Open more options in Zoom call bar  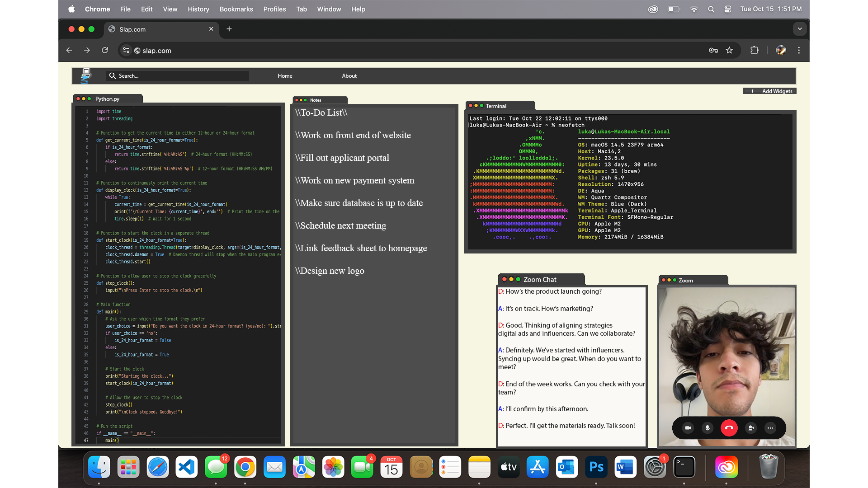click(770, 428)
